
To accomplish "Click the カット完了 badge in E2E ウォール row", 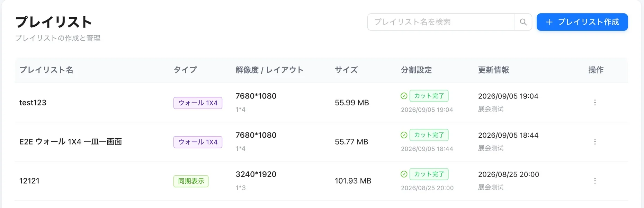I will tap(429, 135).
